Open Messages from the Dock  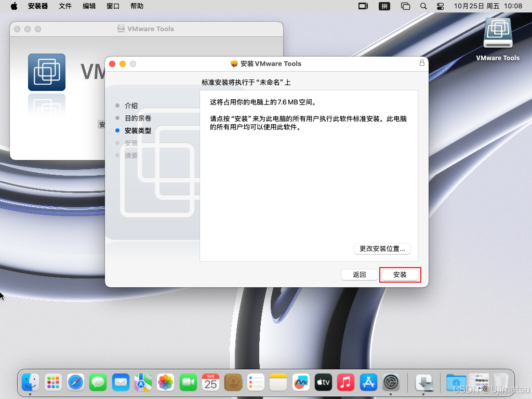[98, 382]
